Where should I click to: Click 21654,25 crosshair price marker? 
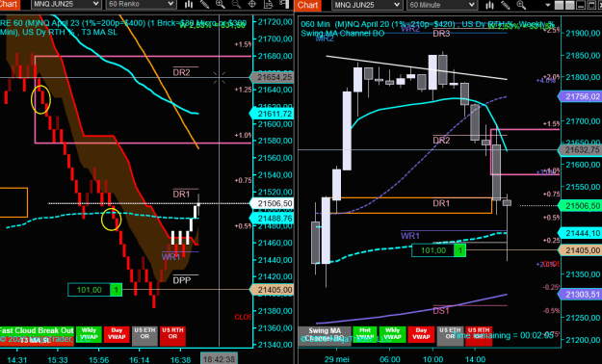pos(273,77)
